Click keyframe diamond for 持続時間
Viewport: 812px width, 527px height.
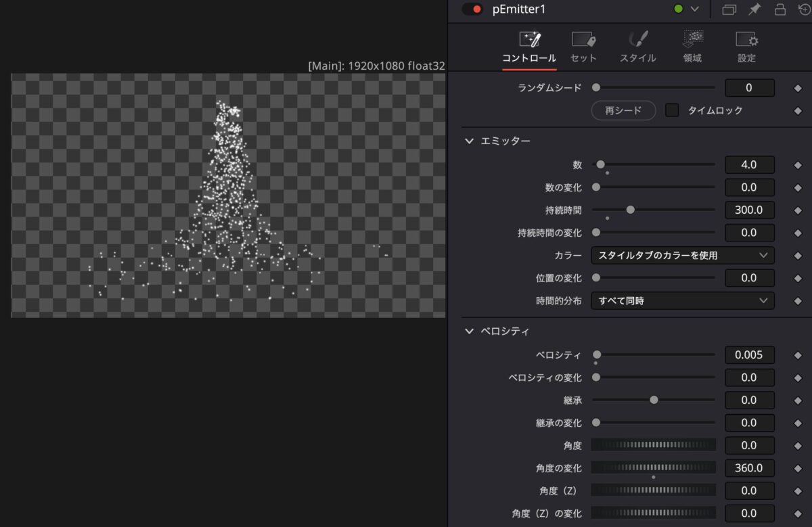tap(798, 210)
